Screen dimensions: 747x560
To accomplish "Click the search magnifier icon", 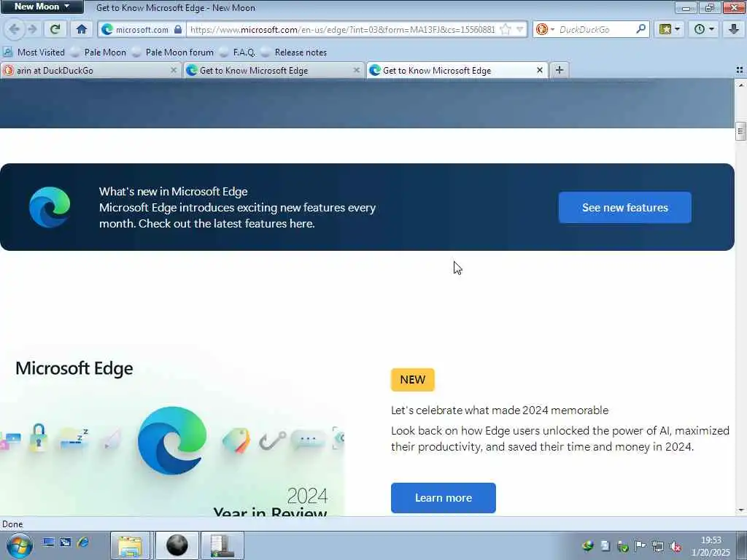I will tap(640, 29).
